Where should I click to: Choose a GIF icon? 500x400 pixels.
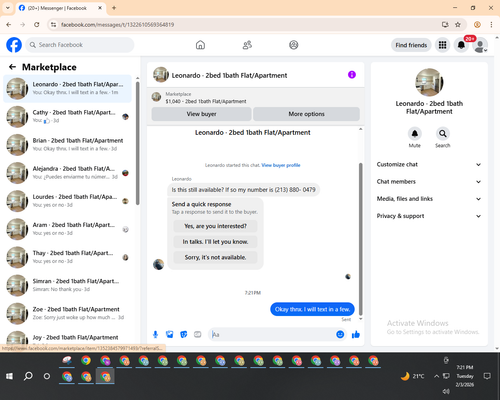198,334
